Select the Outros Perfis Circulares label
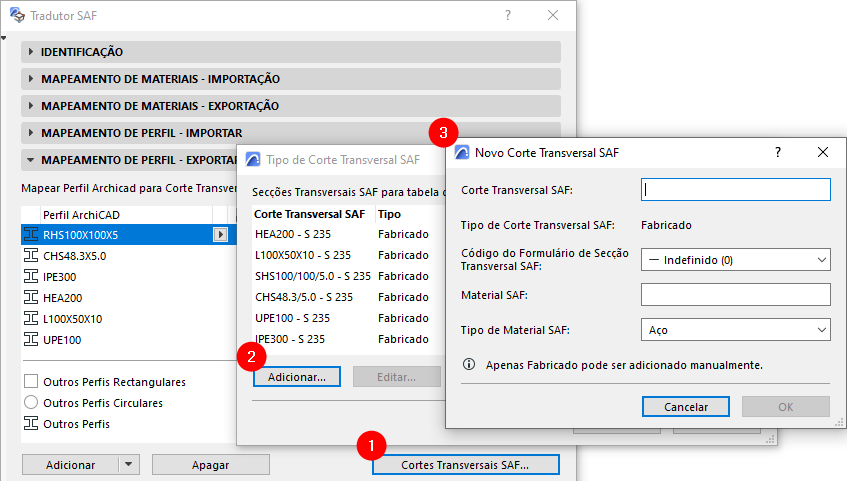The height and width of the screenshot is (481, 847). point(103,403)
